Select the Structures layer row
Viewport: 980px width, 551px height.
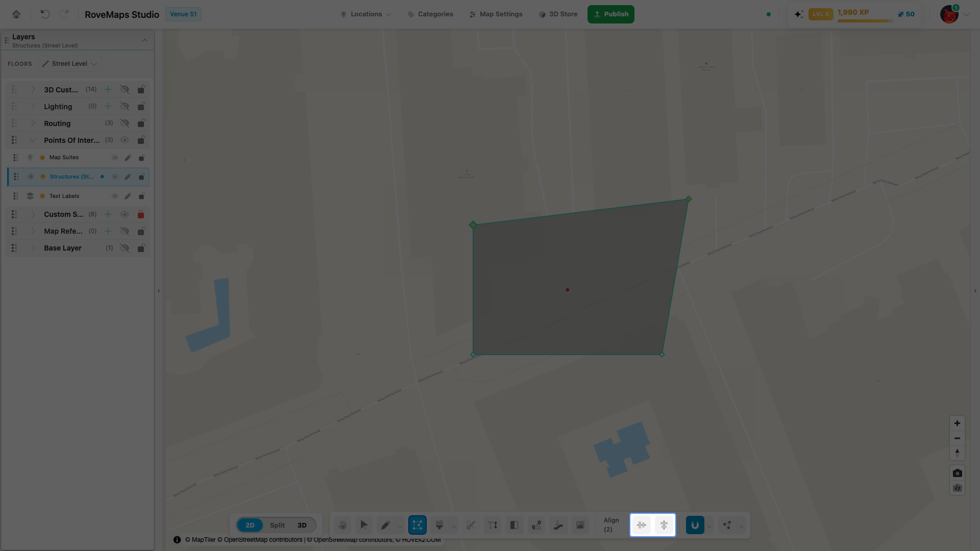tap(78, 177)
